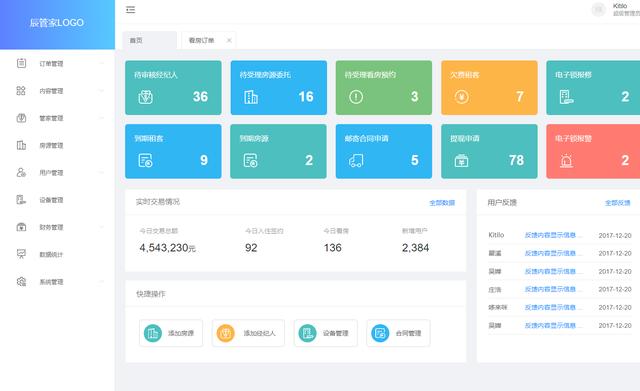Click the document icon in 到期房源 card
The height and width of the screenshot is (391, 640).
click(x=251, y=160)
